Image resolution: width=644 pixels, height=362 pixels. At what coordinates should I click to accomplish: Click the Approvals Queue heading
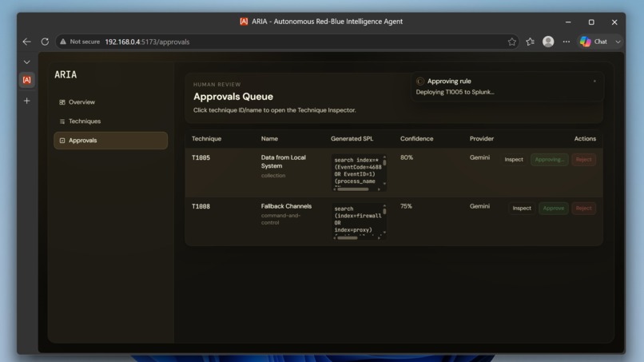coord(233,97)
